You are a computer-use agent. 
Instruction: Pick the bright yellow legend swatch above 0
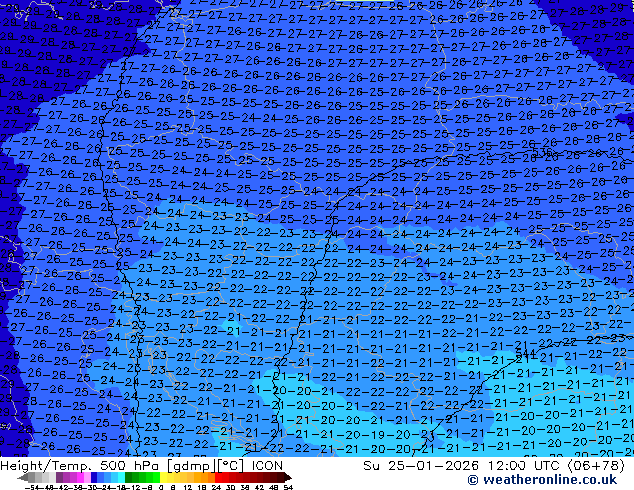164,478
